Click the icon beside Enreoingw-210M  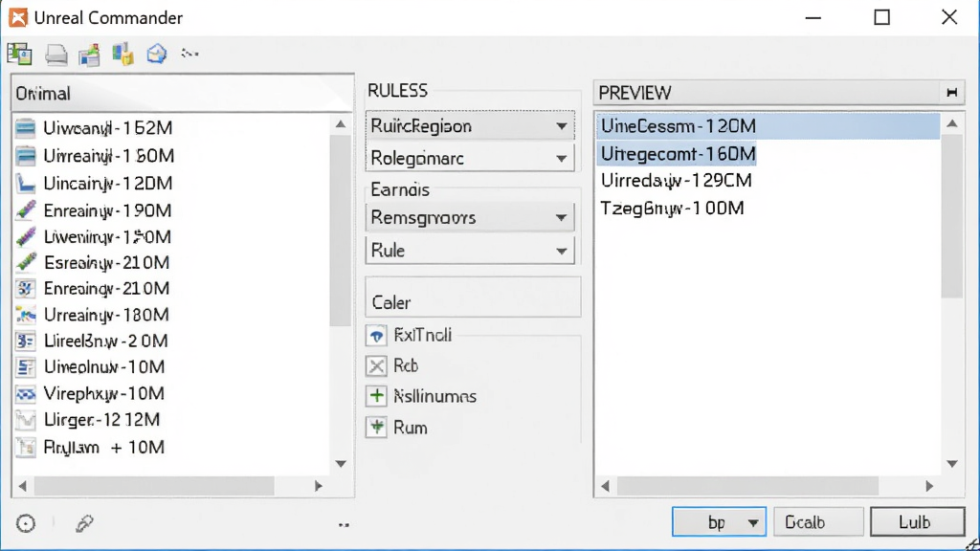point(26,289)
